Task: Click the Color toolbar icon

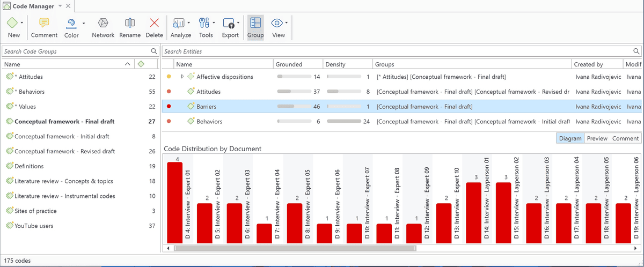Action: coord(71,23)
